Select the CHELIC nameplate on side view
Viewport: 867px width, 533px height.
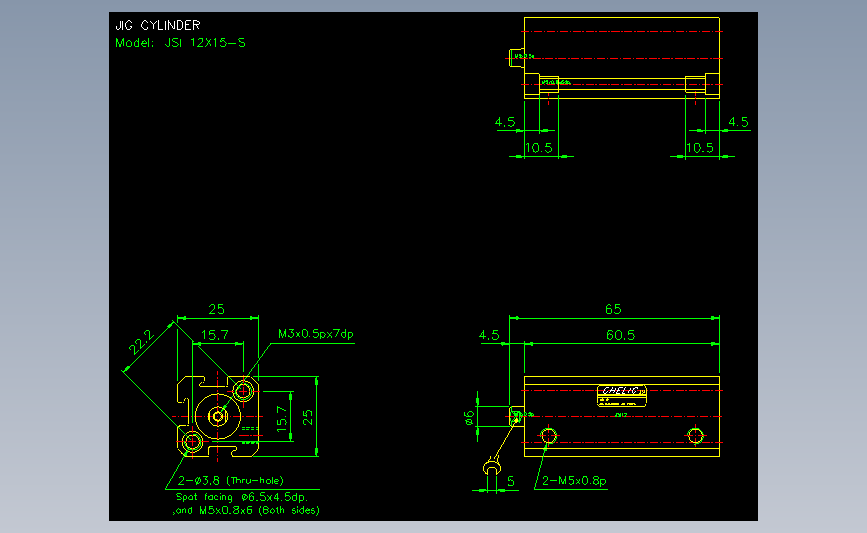click(x=621, y=396)
